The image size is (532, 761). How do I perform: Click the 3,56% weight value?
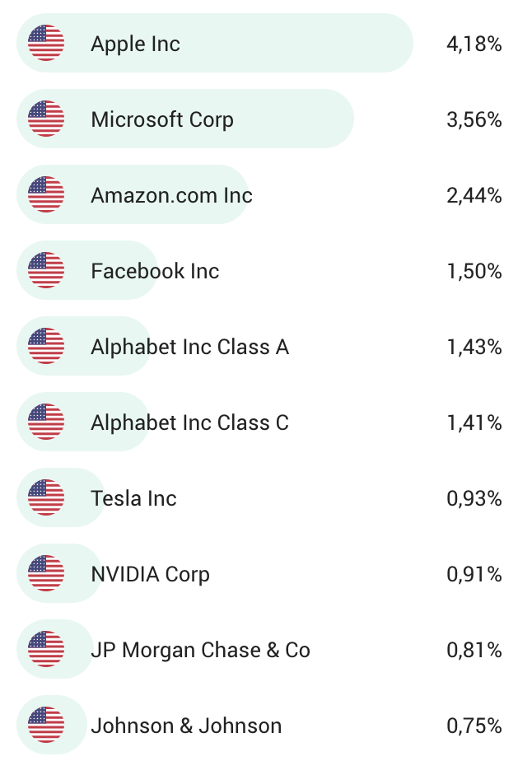(474, 120)
